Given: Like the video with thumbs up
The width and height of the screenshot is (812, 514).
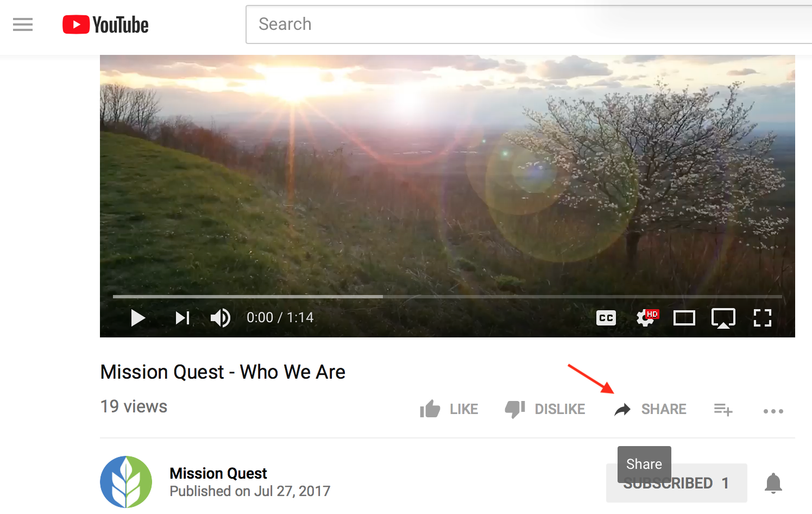Looking at the screenshot, I should tap(449, 409).
